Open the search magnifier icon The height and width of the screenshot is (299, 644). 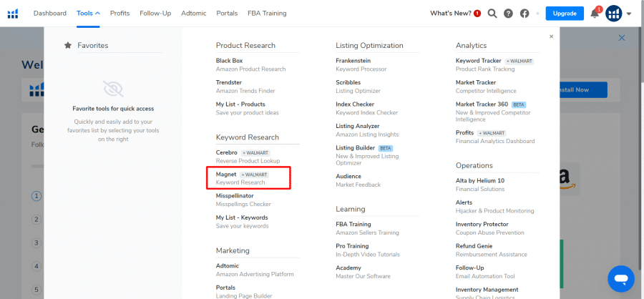(x=492, y=14)
